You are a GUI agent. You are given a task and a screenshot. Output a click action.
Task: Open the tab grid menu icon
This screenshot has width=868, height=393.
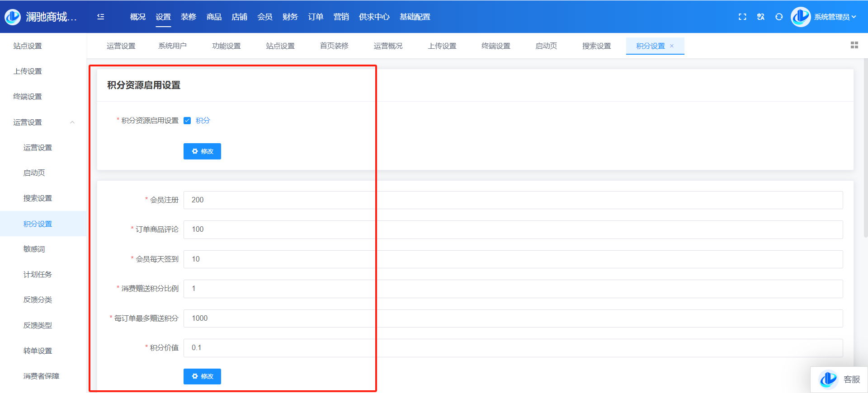(x=854, y=45)
